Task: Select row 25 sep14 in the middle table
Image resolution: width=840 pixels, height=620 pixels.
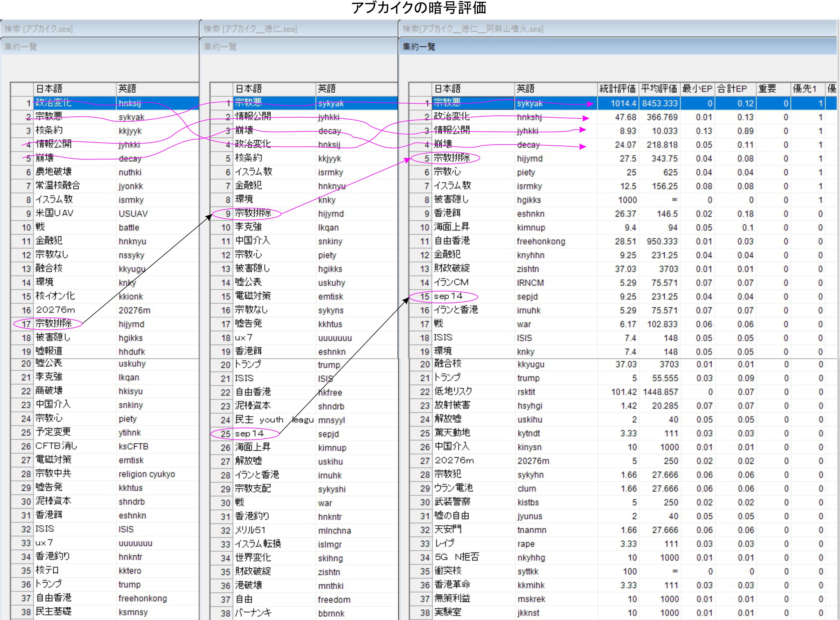Action: click(250, 434)
